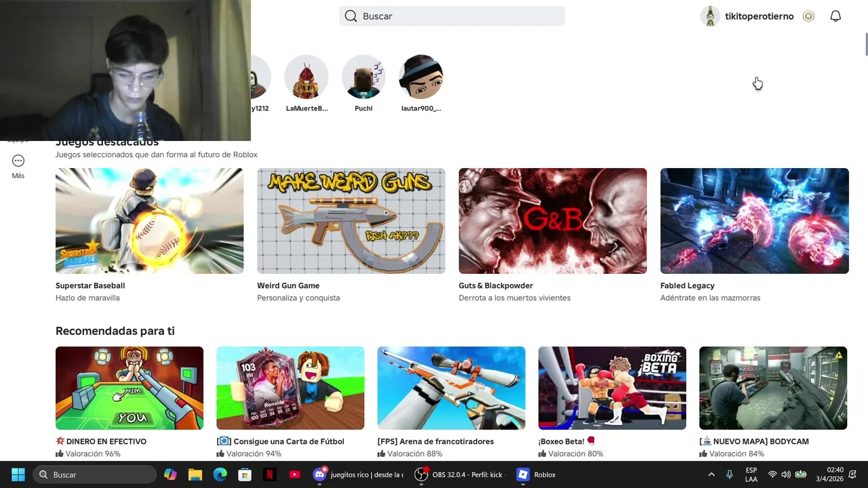Open Microsoft Edge from the taskbar
The height and width of the screenshot is (488, 868).
[220, 474]
